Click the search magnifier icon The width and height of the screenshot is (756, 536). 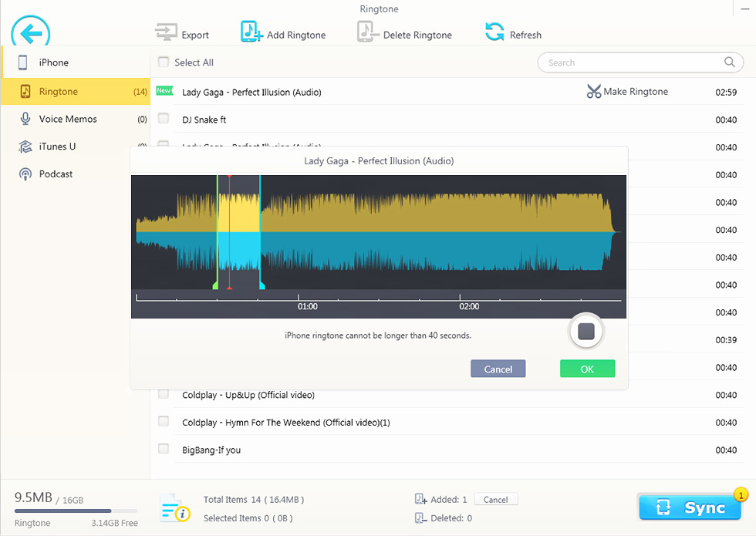tap(730, 62)
